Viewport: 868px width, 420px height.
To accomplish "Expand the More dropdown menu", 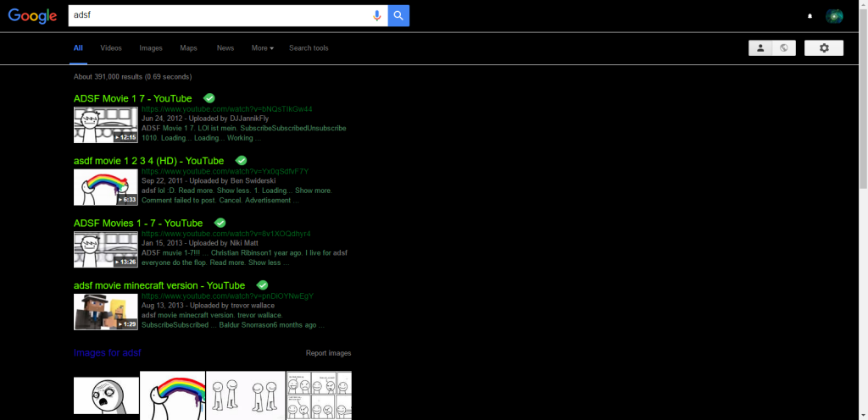I will pos(263,48).
